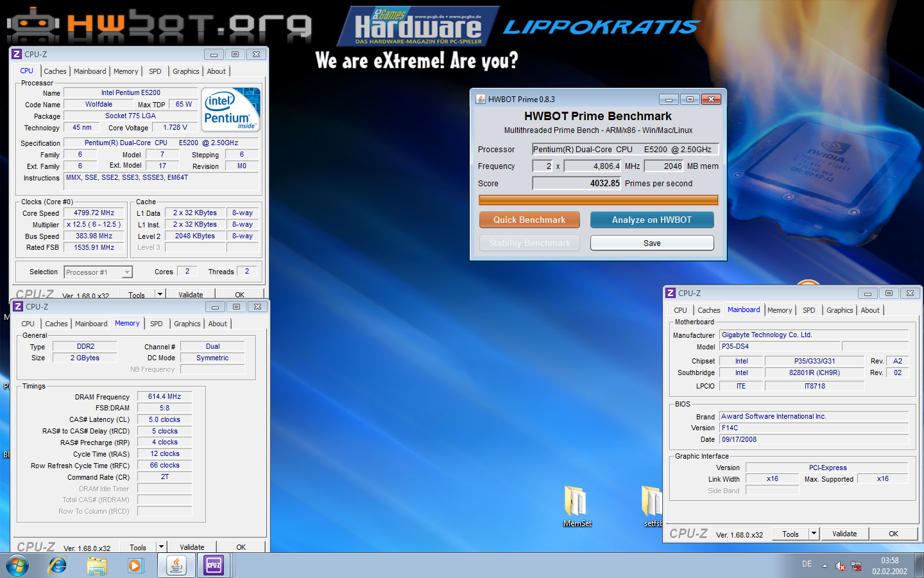This screenshot has height=578, width=924.
Task: Click Core Speed value 4799.72 MHz
Action: [94, 213]
